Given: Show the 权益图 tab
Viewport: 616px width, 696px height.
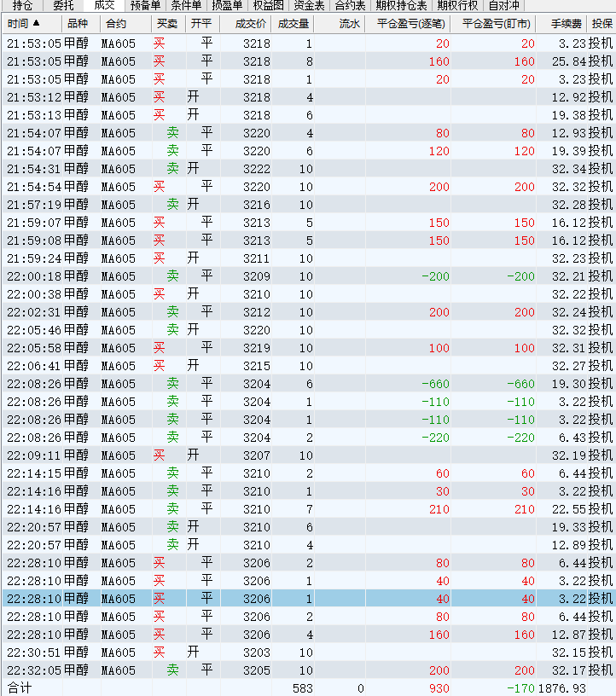Looking at the screenshot, I should (x=268, y=5).
